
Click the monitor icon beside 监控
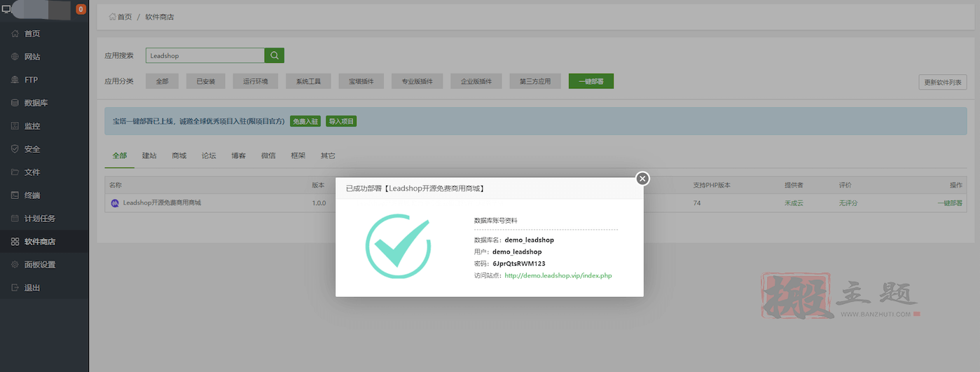pos(15,126)
